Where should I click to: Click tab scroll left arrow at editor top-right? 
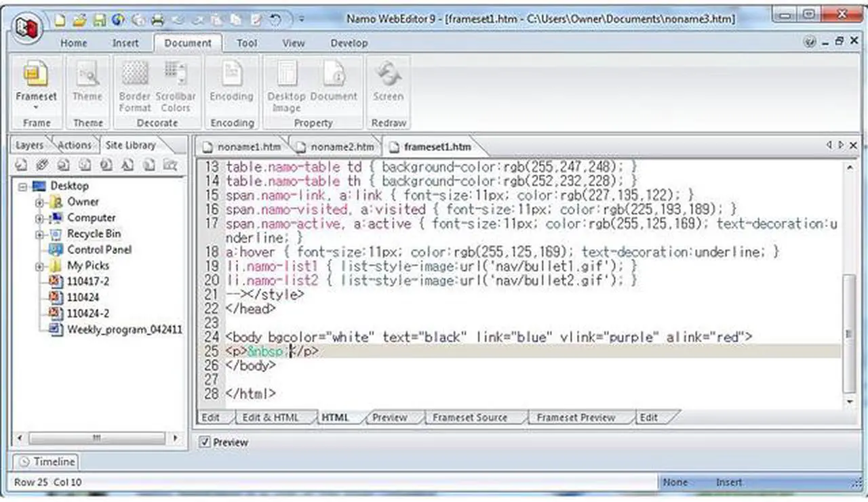[x=829, y=145]
